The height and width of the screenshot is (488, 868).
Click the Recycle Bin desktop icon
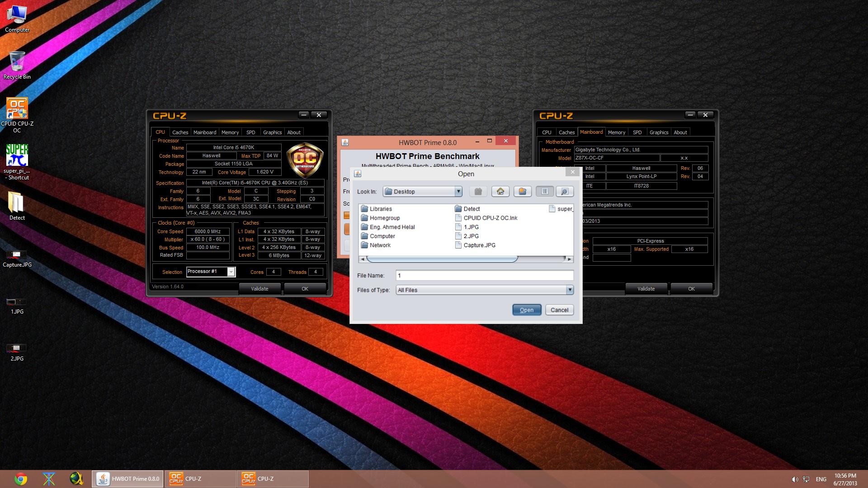[x=17, y=66]
